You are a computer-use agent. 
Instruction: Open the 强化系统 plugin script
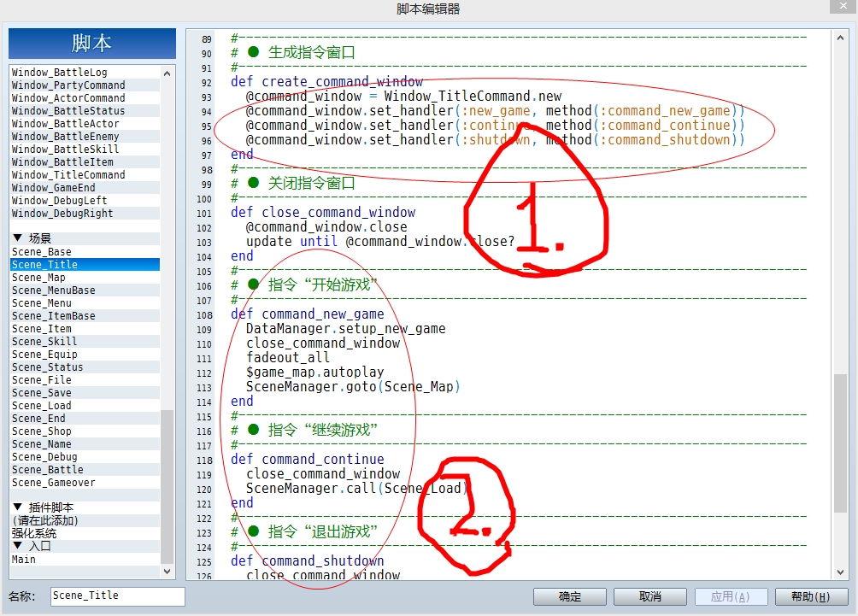(x=85, y=533)
